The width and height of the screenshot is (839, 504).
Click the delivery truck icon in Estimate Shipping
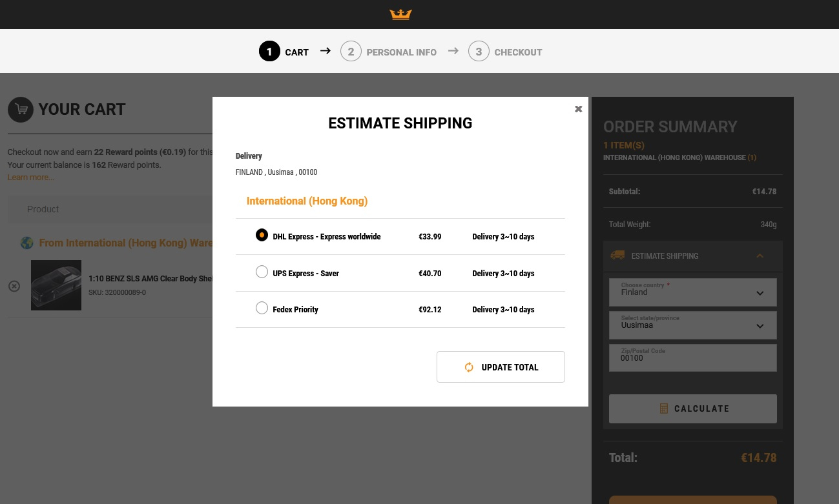(617, 256)
